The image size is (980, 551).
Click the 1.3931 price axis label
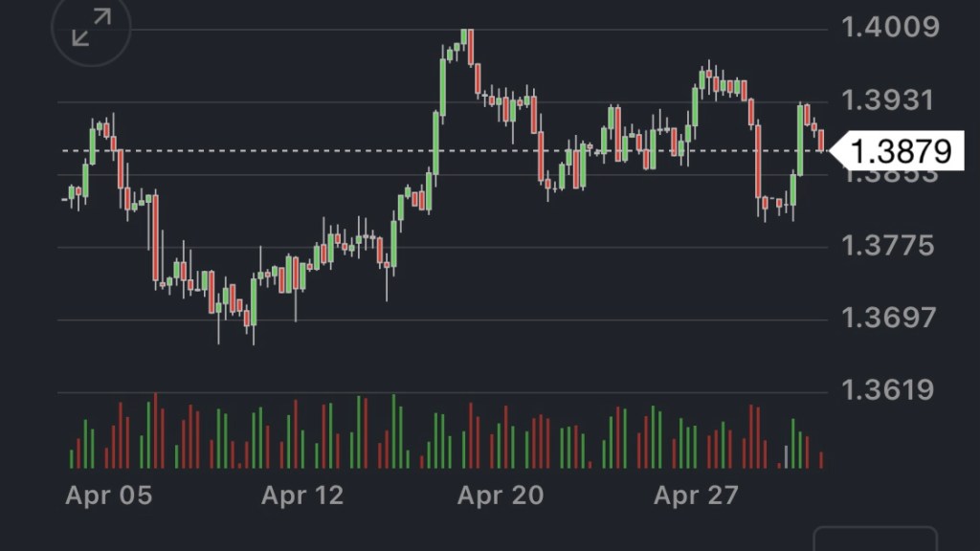890,100
